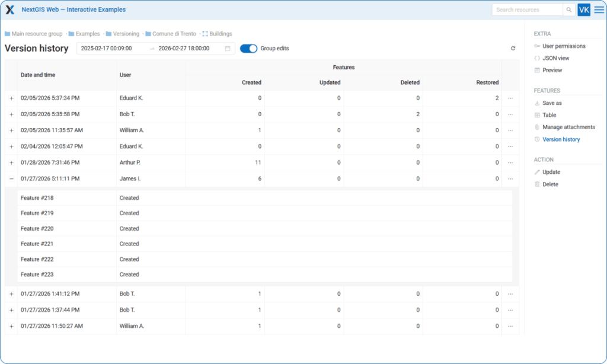
Task: Go to Comune di Trento breadcrumb
Action: tap(171, 34)
